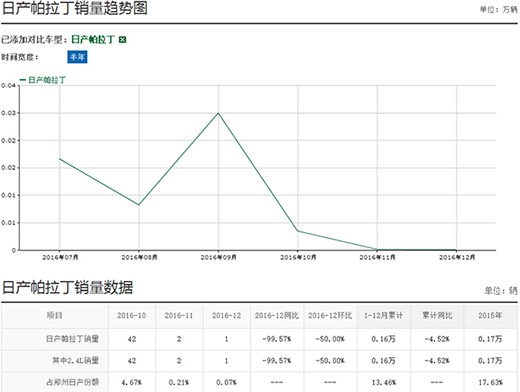Click the 单位：万辆 unit label
Viewport: 520px width, 392px height.
pos(499,10)
